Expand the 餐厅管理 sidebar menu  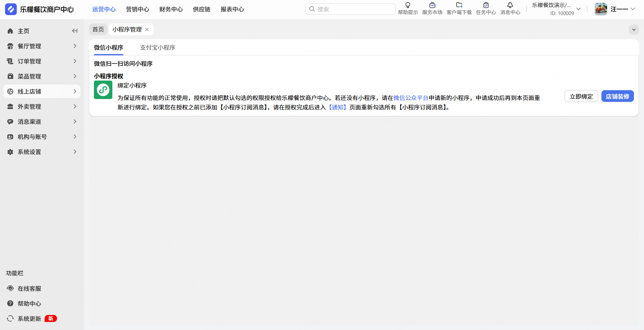42,46
